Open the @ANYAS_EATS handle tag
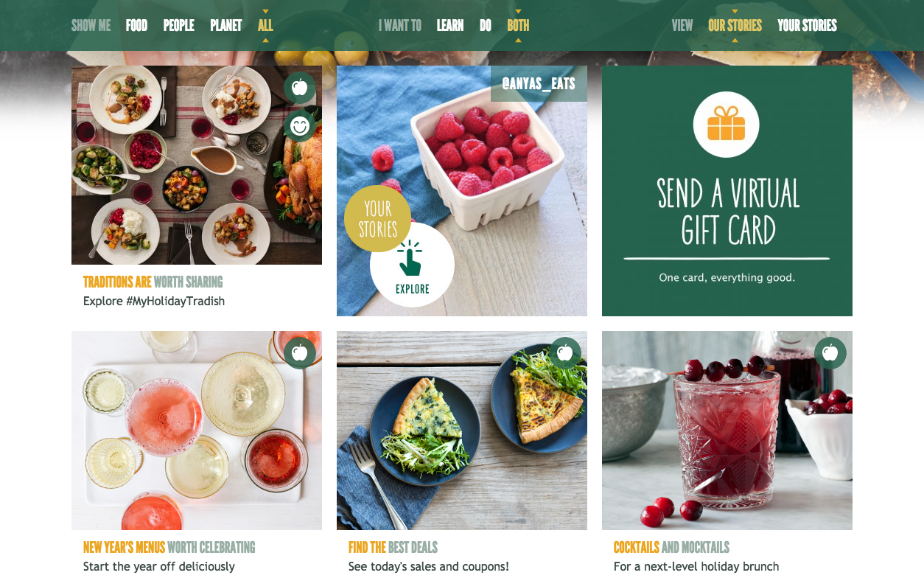 [539, 83]
